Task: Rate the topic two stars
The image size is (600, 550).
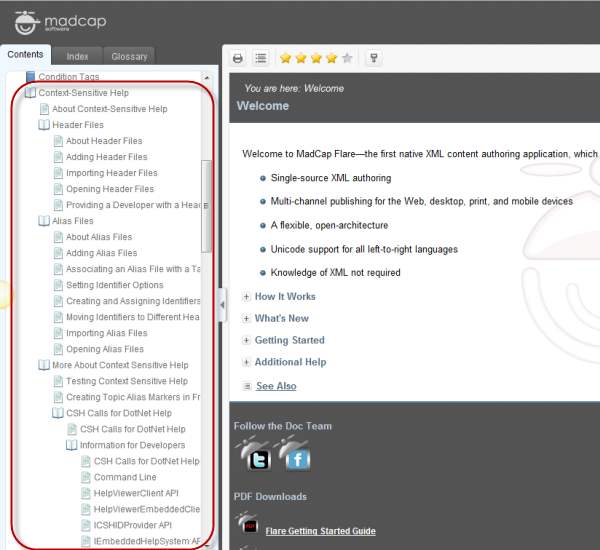Action: (301, 58)
